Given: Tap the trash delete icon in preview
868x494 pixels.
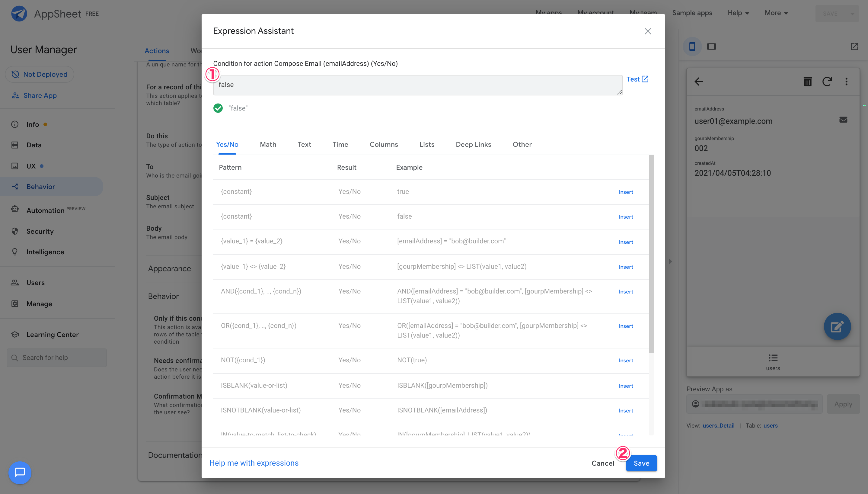Looking at the screenshot, I should [808, 82].
